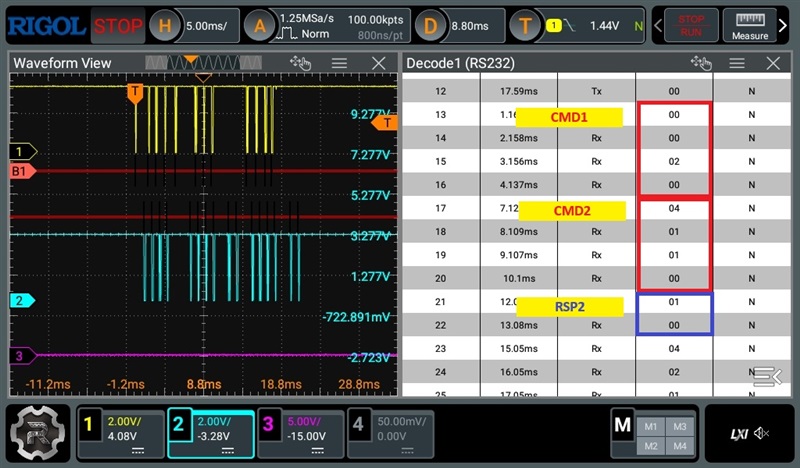
Task: Click the LXI network status icon
Action: click(x=739, y=434)
